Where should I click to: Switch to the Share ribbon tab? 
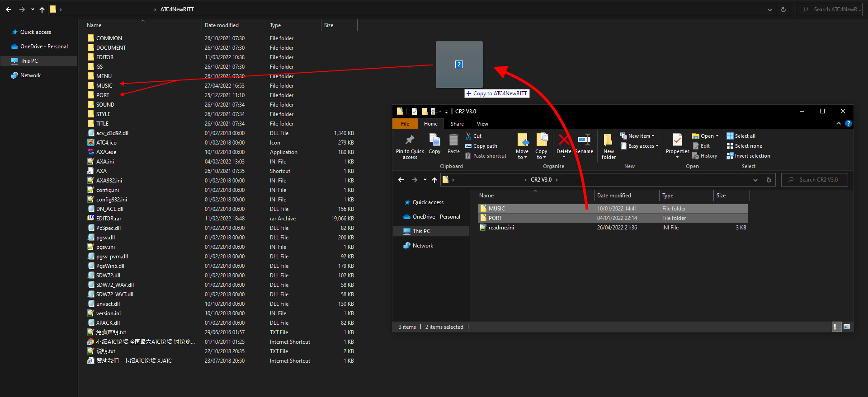coord(457,124)
